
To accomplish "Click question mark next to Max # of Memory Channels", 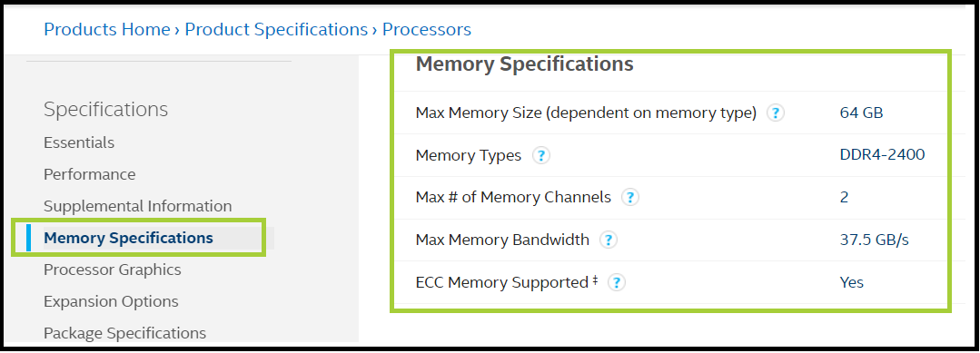I will click(630, 198).
